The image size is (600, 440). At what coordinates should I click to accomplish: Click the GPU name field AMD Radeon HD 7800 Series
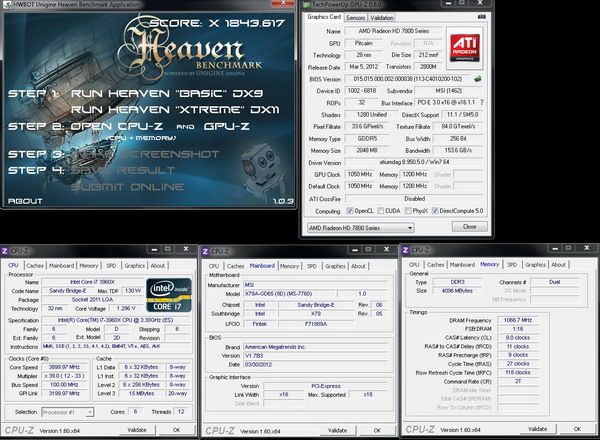pyautogui.click(x=394, y=31)
